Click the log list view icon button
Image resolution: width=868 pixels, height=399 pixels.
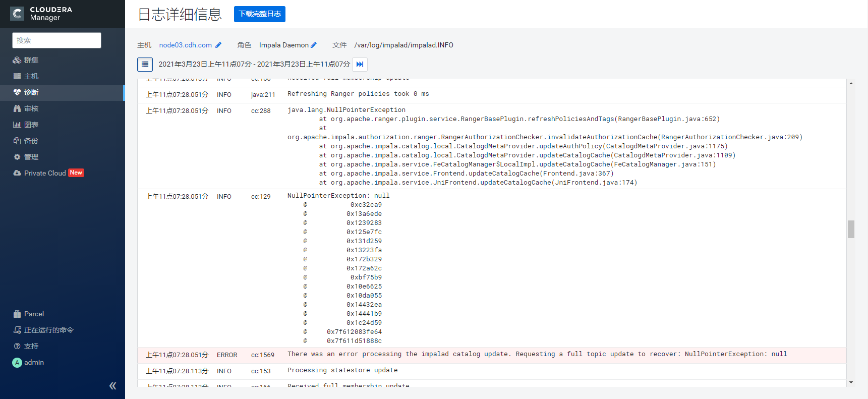point(145,64)
